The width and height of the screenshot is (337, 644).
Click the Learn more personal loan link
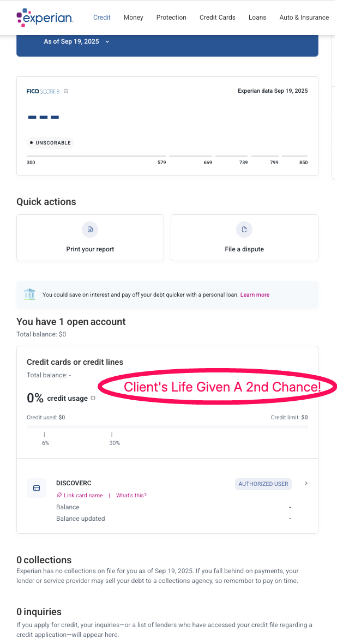click(255, 294)
